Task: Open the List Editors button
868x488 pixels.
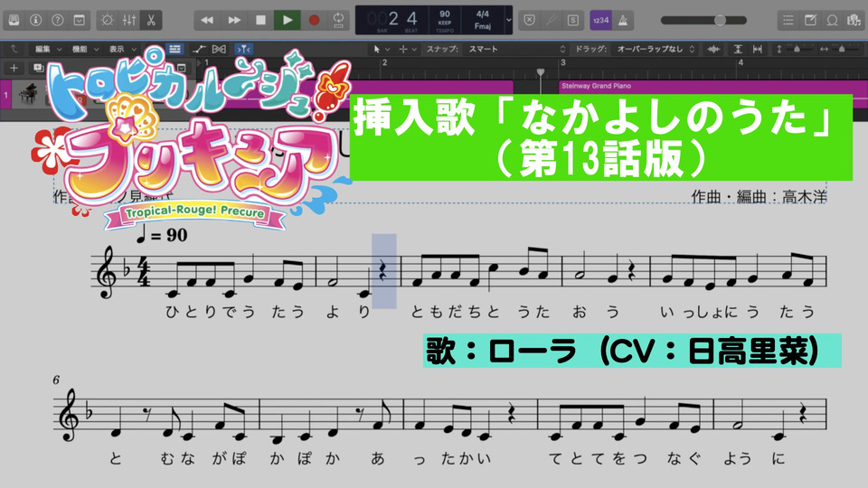Action: click(x=788, y=21)
